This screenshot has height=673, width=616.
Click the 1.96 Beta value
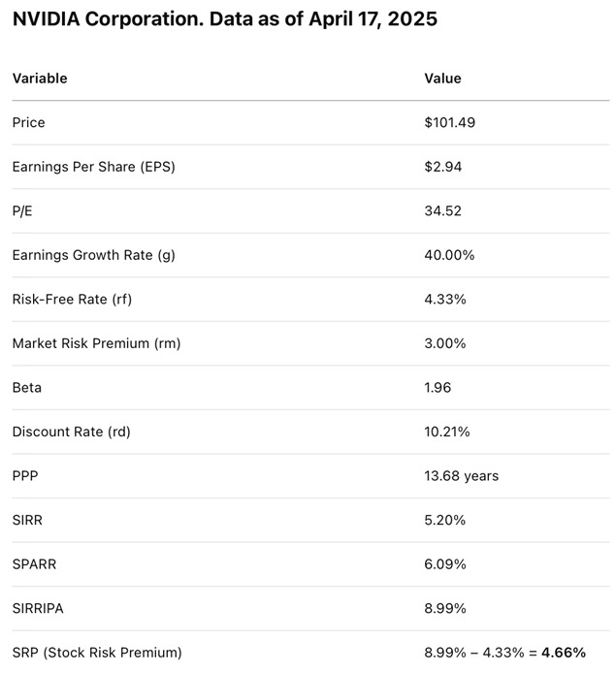pyautogui.click(x=438, y=387)
